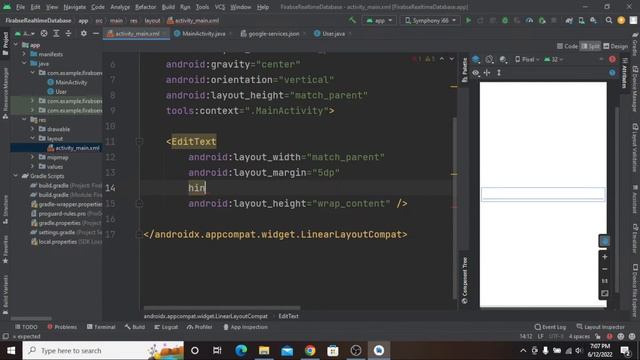Click the orange user account avatar icon
Image resolution: width=640 pixels, height=360 pixels.
pos(621,20)
